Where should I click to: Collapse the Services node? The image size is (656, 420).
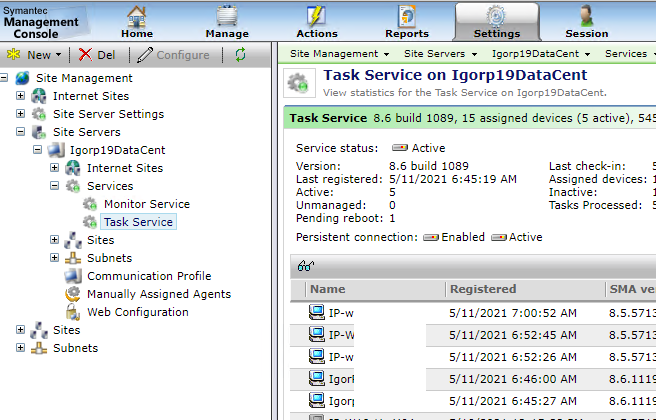click(54, 186)
